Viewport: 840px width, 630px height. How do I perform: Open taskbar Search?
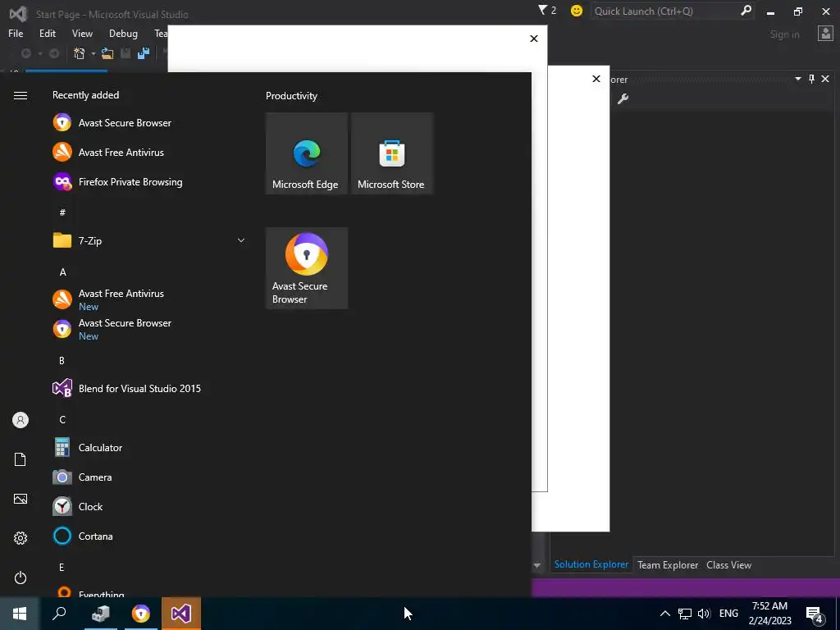(59, 614)
